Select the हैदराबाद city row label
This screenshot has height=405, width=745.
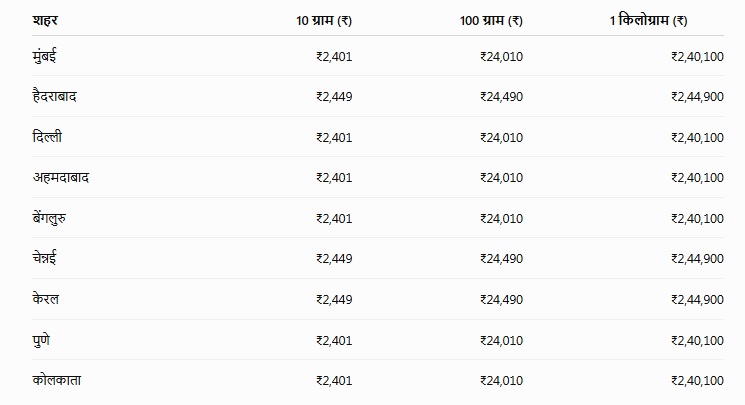click(55, 96)
